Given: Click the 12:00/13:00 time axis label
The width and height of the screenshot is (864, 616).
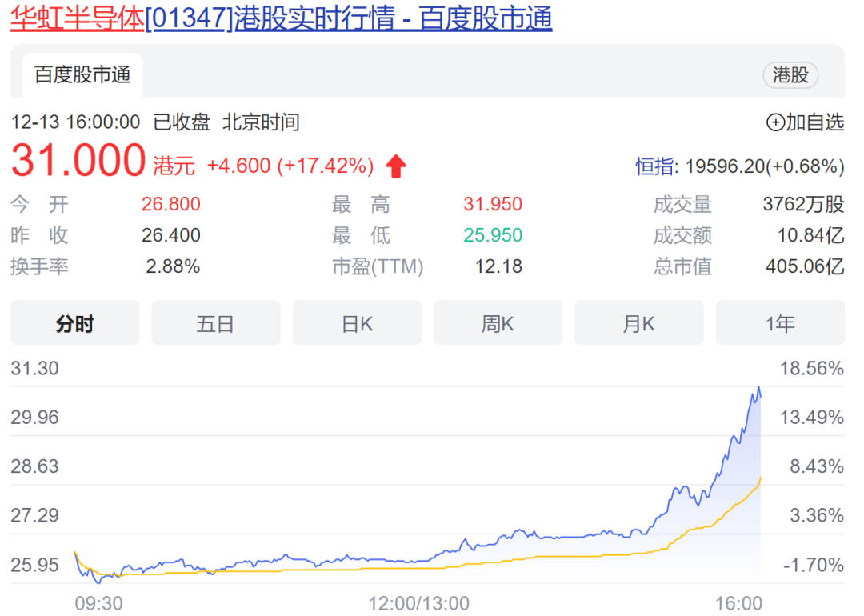Looking at the screenshot, I should 418,603.
